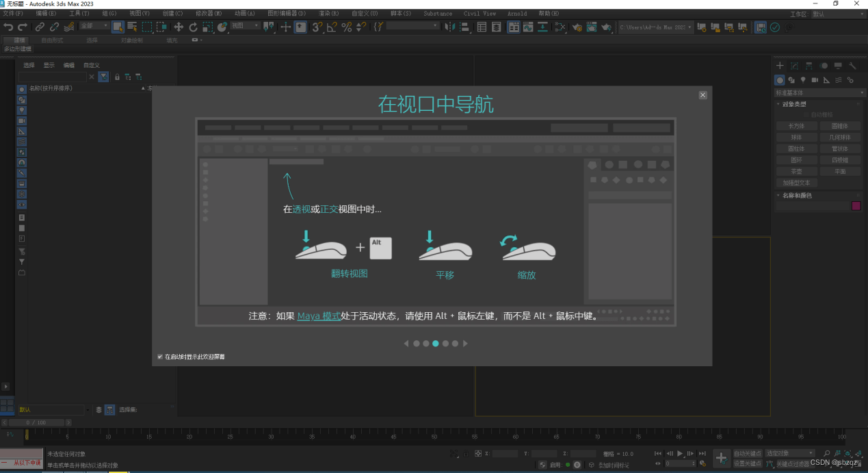Click the 圆柱体 cylinder button
Viewport: 868px width, 473px height.
(797, 149)
